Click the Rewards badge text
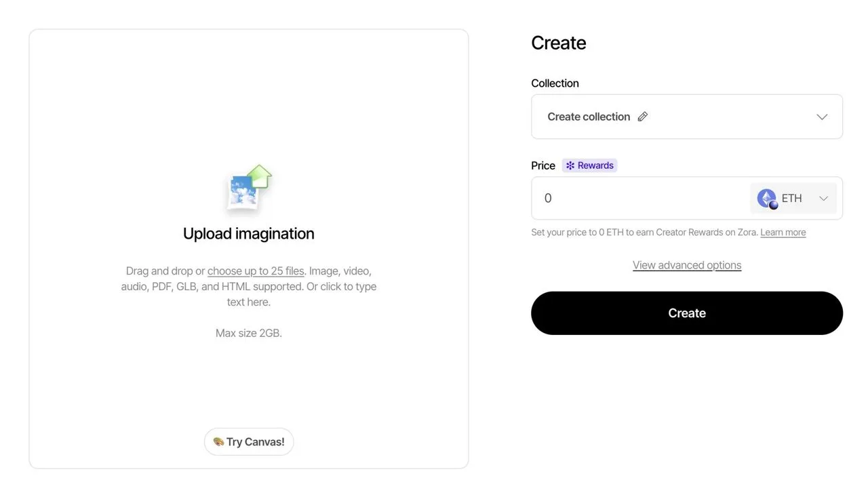868x495 pixels. (x=595, y=165)
